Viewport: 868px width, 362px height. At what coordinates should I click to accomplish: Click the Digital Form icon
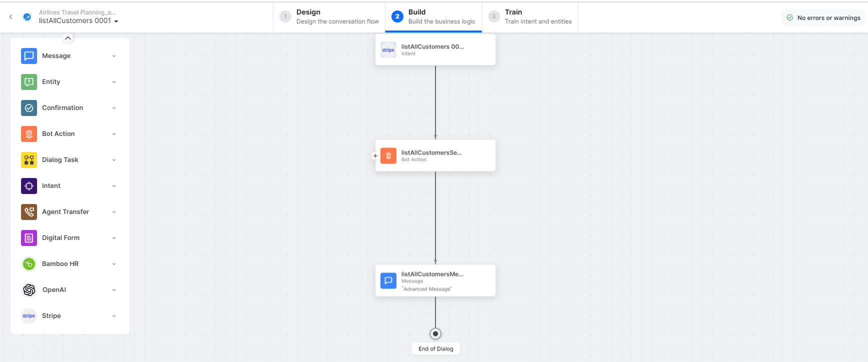29,238
